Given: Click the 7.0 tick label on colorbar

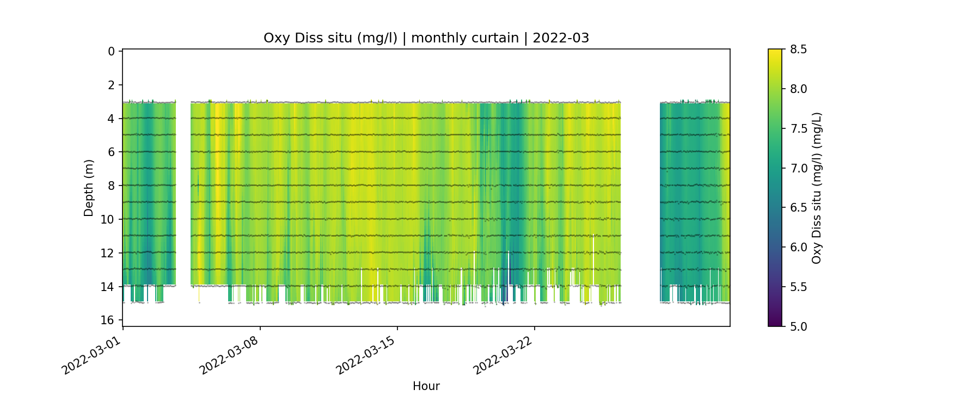Looking at the screenshot, I should 798,168.
